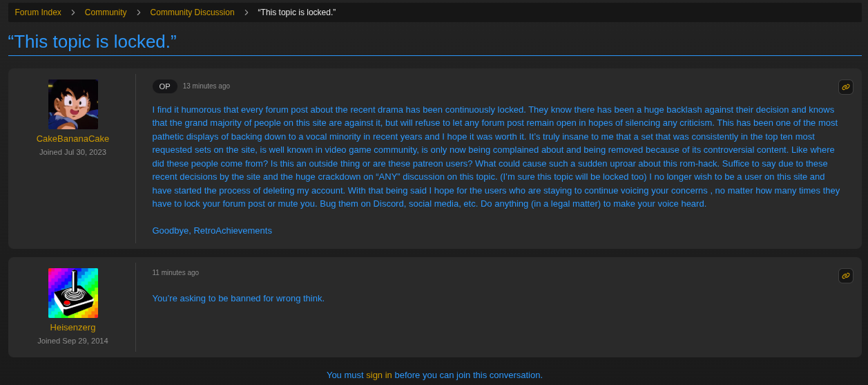Screen dimensions: 868x385
Task: Navigate to Community Discussion breadcrumb
Action: [192, 12]
